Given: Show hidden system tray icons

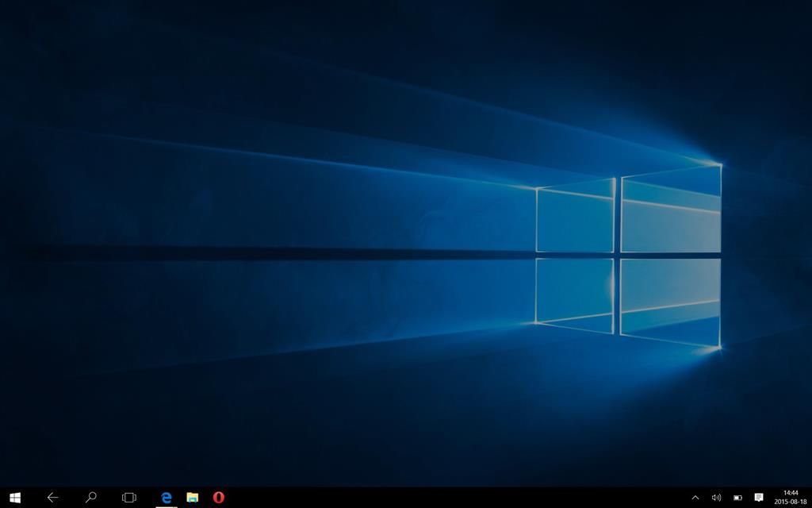Looking at the screenshot, I should (x=695, y=498).
